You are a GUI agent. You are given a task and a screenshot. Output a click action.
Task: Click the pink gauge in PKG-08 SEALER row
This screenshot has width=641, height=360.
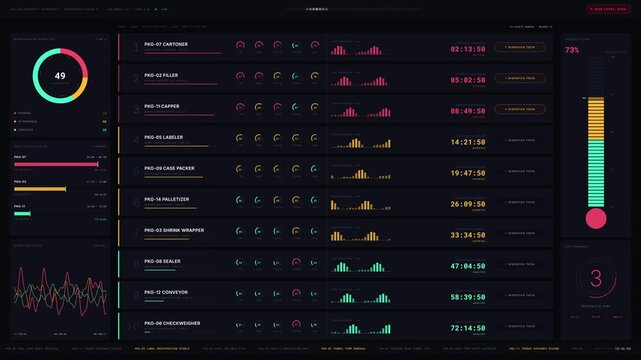(296, 262)
